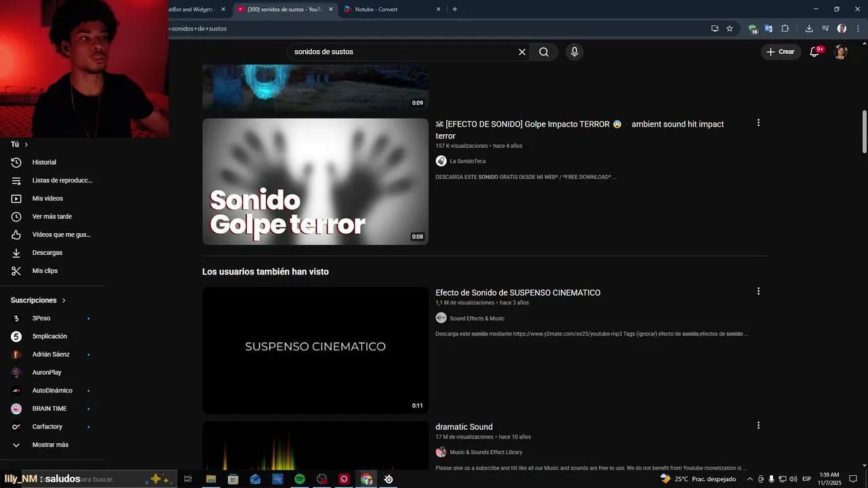Start voice search with the microphone

click(574, 52)
